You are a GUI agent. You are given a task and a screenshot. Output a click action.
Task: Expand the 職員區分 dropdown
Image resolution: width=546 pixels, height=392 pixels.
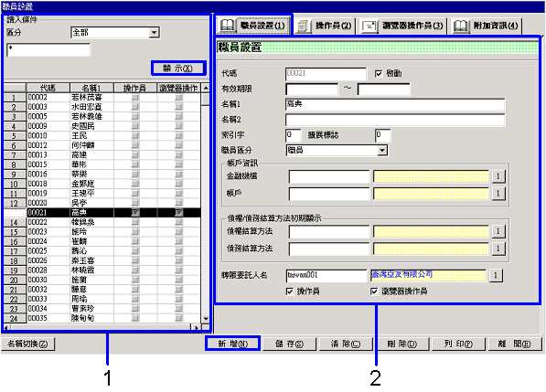(x=382, y=150)
